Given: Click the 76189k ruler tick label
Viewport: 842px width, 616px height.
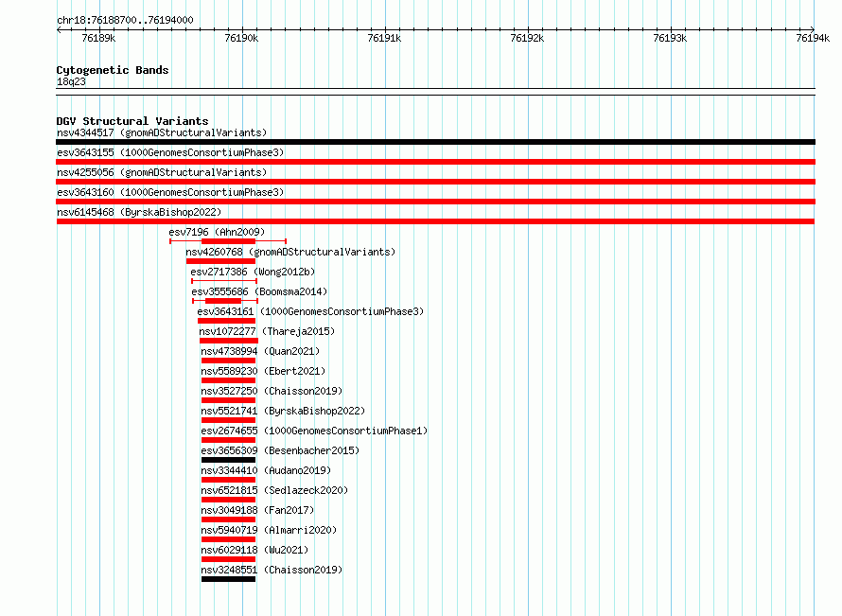Looking at the screenshot, I should [98, 38].
